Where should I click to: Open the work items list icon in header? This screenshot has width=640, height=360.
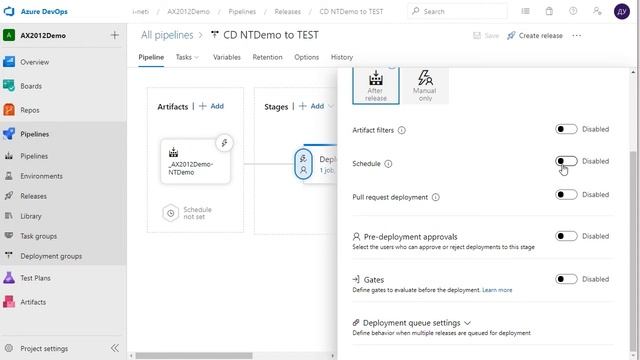tap(525, 11)
